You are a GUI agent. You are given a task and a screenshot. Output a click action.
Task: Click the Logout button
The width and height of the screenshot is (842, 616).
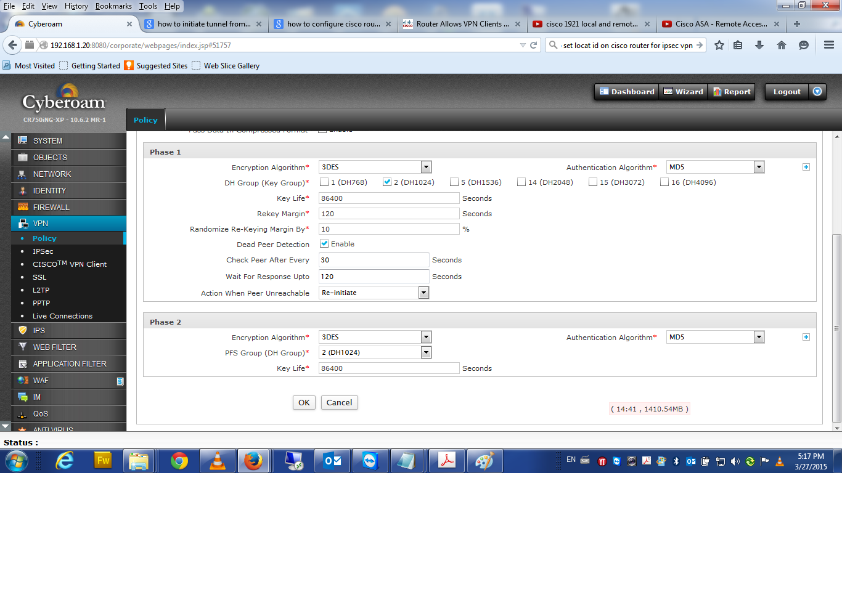(787, 91)
